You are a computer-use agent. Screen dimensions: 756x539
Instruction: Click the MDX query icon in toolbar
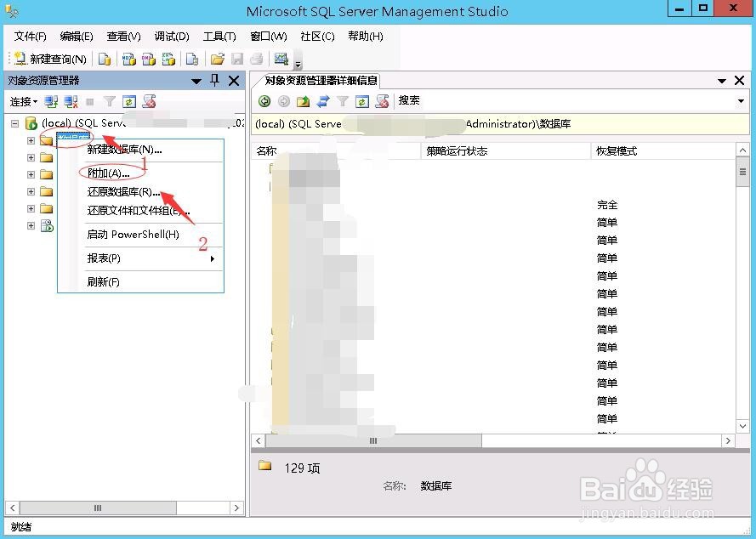pos(128,59)
